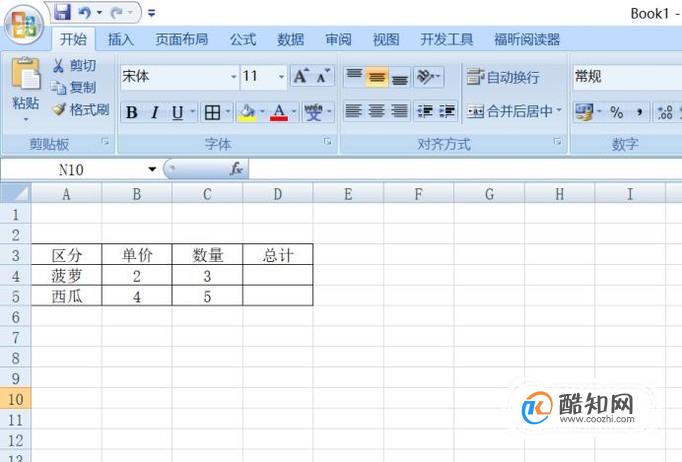The width and height of the screenshot is (682, 462).
Task: Switch to the 开始 Home tab
Action: (x=73, y=40)
